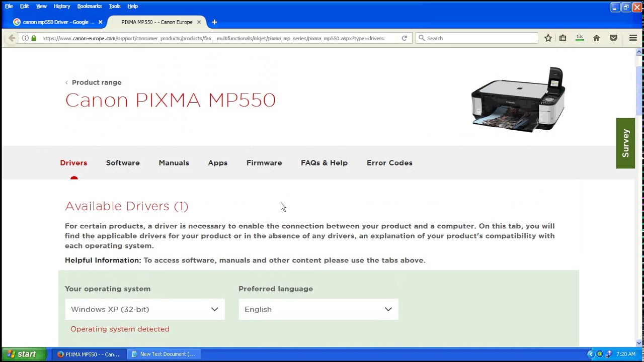Select the Drivers tab
Screen dimensions: 644x362
[73, 163]
